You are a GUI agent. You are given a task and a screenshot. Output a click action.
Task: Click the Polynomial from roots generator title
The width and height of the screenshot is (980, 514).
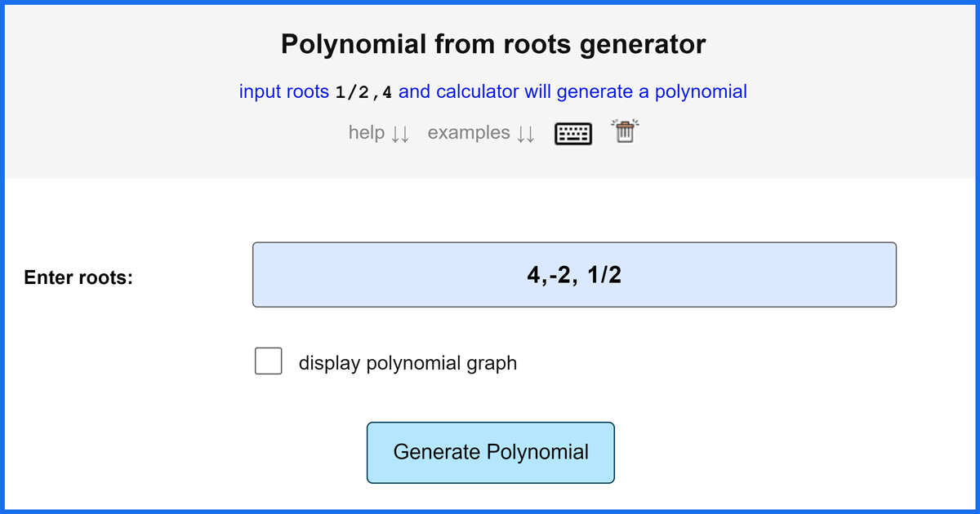pyautogui.click(x=493, y=44)
